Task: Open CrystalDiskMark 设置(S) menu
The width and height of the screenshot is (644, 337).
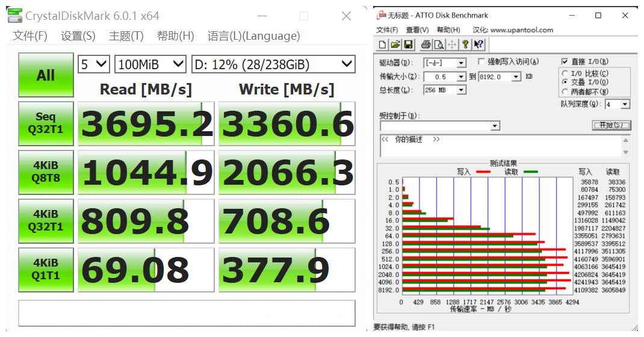Action: pyautogui.click(x=78, y=36)
